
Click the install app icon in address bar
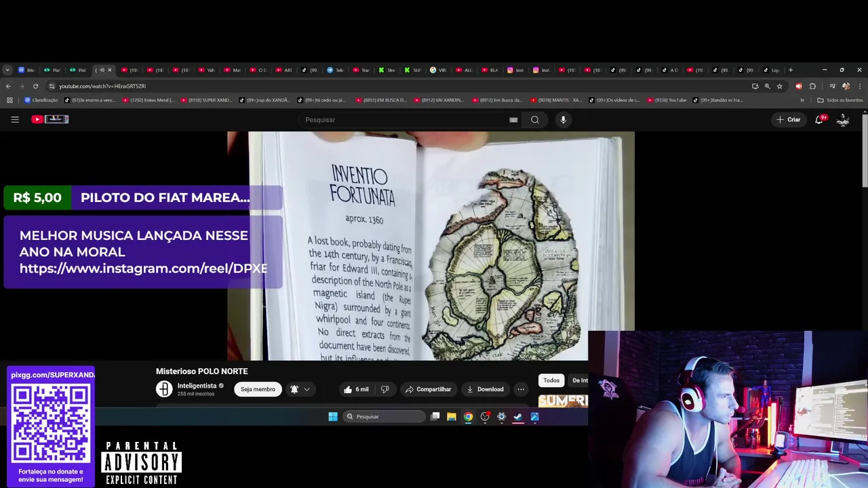pyautogui.click(x=755, y=86)
